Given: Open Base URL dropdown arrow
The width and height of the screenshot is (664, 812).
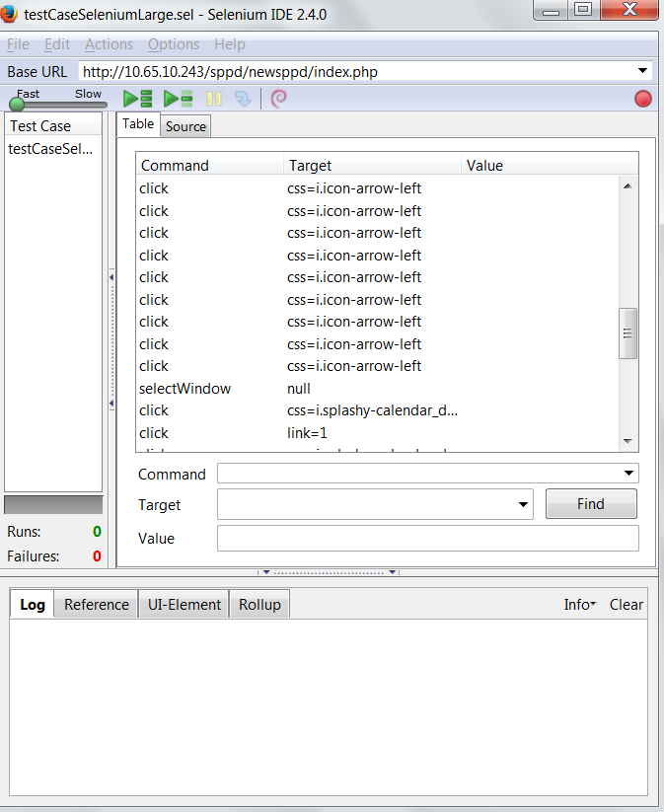Looking at the screenshot, I should (642, 71).
